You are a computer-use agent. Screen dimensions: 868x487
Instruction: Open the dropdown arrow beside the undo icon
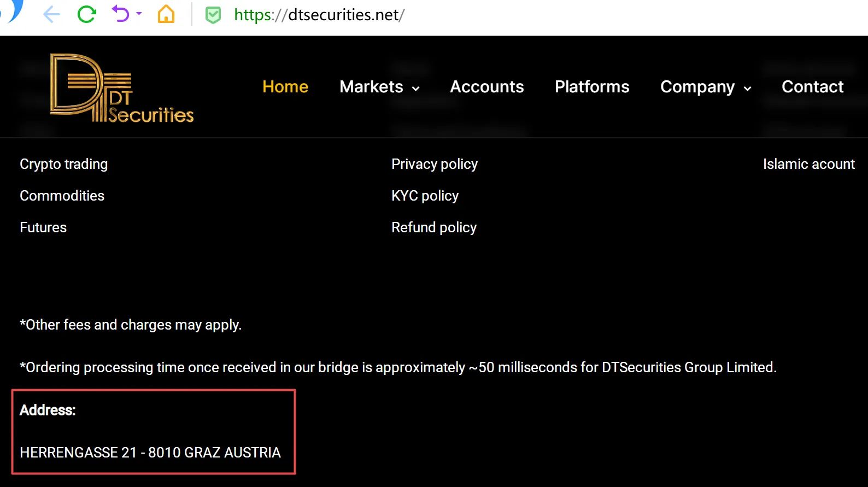(139, 14)
